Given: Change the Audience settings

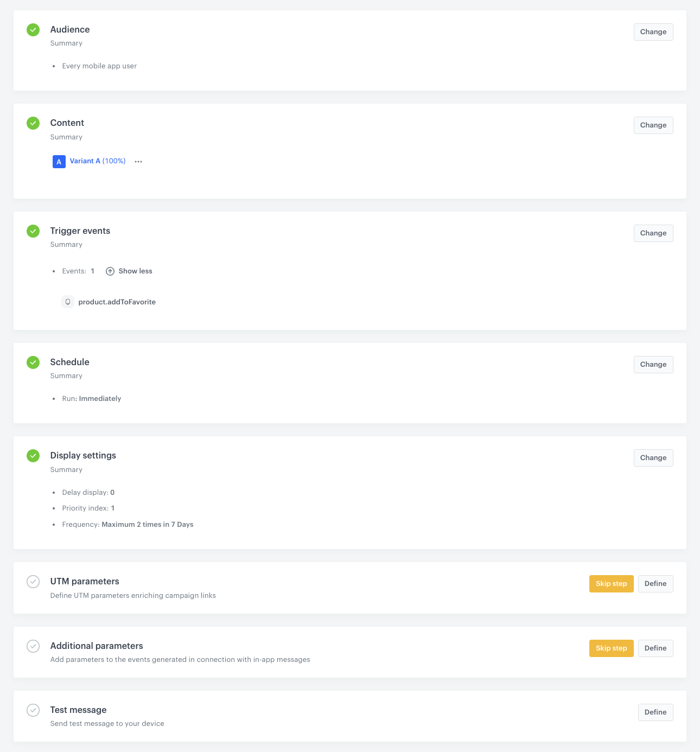Looking at the screenshot, I should click(x=653, y=31).
